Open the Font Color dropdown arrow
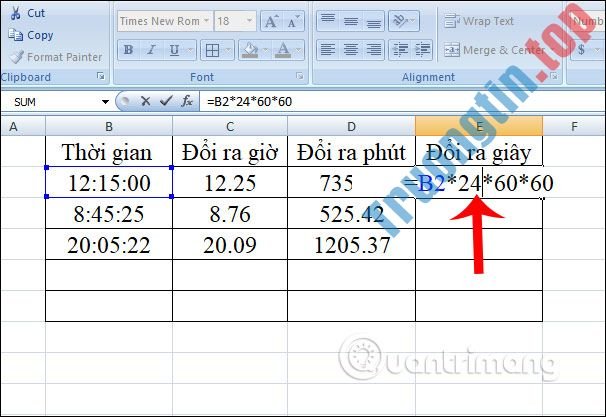606x417 pixels. tap(298, 50)
